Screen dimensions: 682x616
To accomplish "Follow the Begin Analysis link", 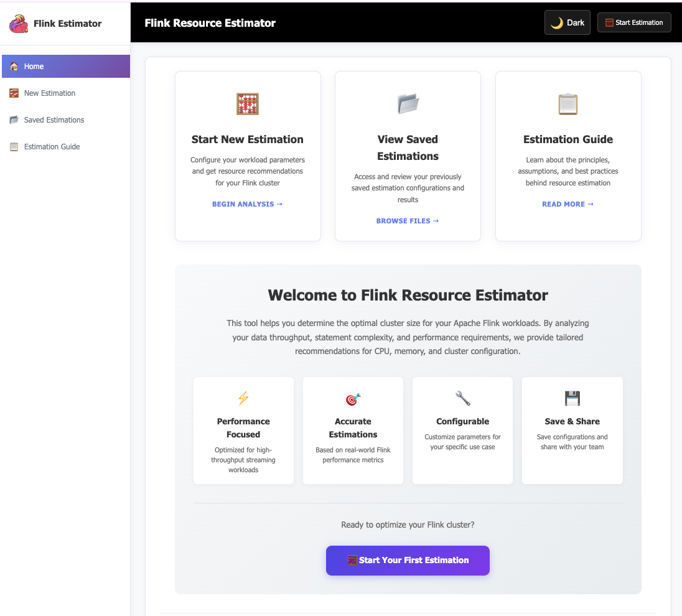I will click(247, 204).
